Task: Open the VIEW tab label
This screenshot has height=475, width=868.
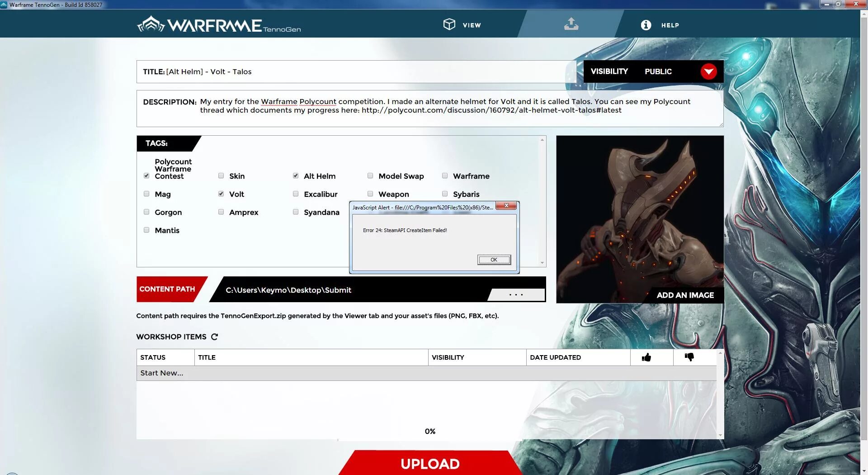Action: [x=472, y=25]
